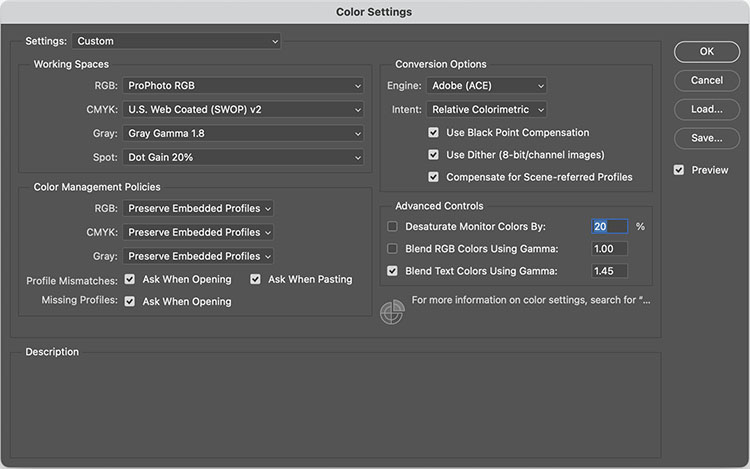Click the OK button
750x469 pixels.
pos(706,51)
